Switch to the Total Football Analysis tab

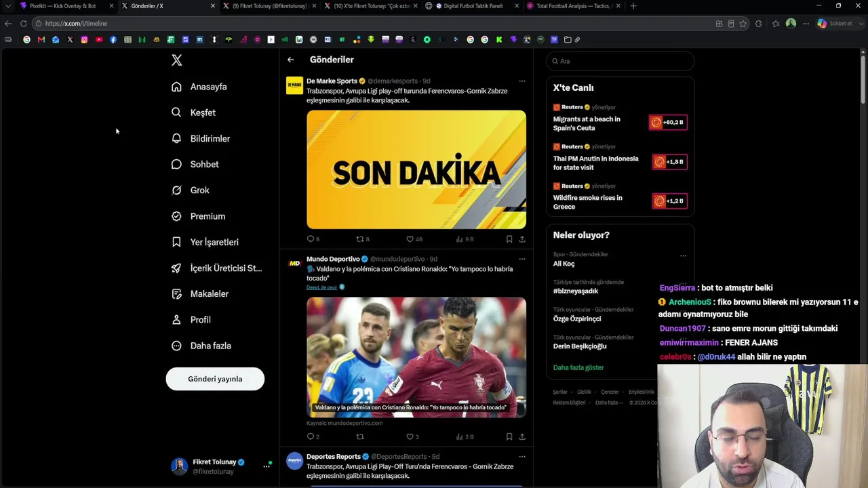point(574,6)
